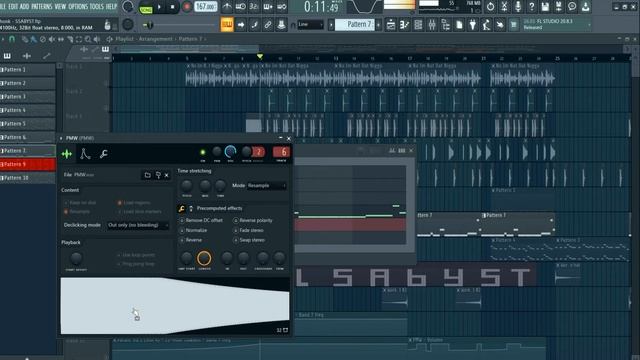The width and height of the screenshot is (640, 360).
Task: Select Pattern 1 in the pattern list
Action: 28,70
